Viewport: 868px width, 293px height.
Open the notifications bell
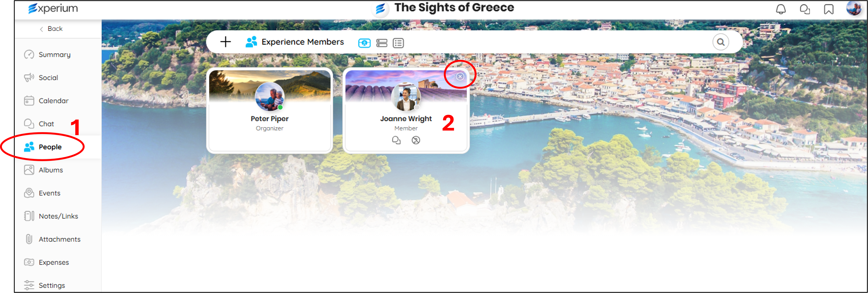tap(781, 9)
